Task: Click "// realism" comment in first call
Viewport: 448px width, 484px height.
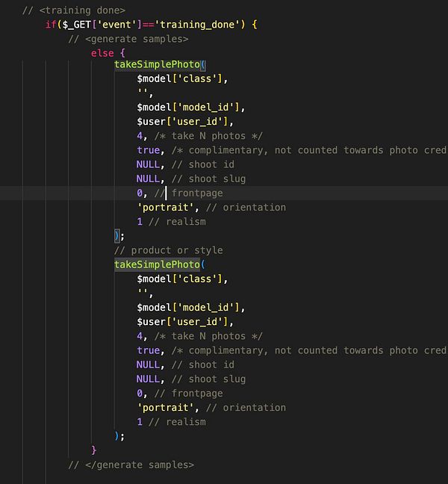Action: 177,222
